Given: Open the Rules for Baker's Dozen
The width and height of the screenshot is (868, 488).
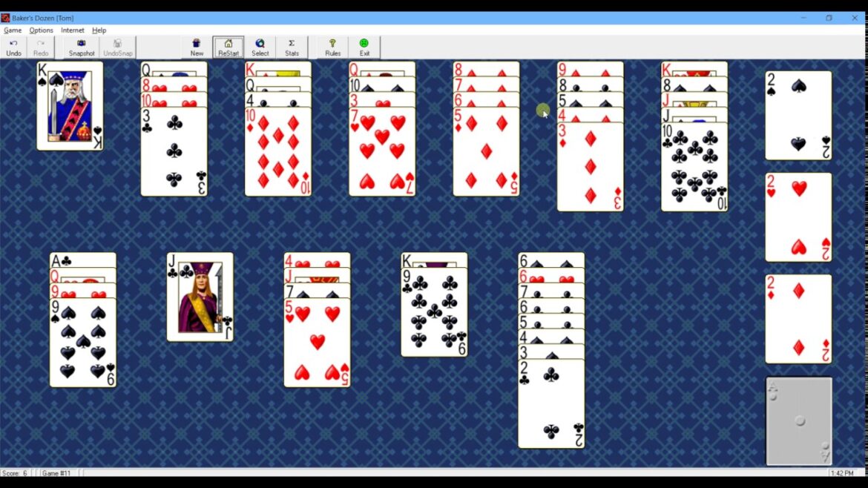Looking at the screenshot, I should (332, 46).
